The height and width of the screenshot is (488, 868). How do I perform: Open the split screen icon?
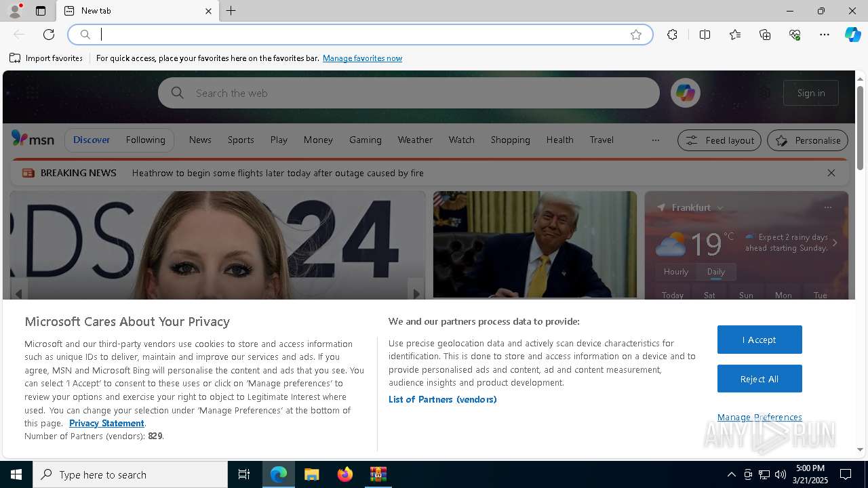(x=705, y=35)
